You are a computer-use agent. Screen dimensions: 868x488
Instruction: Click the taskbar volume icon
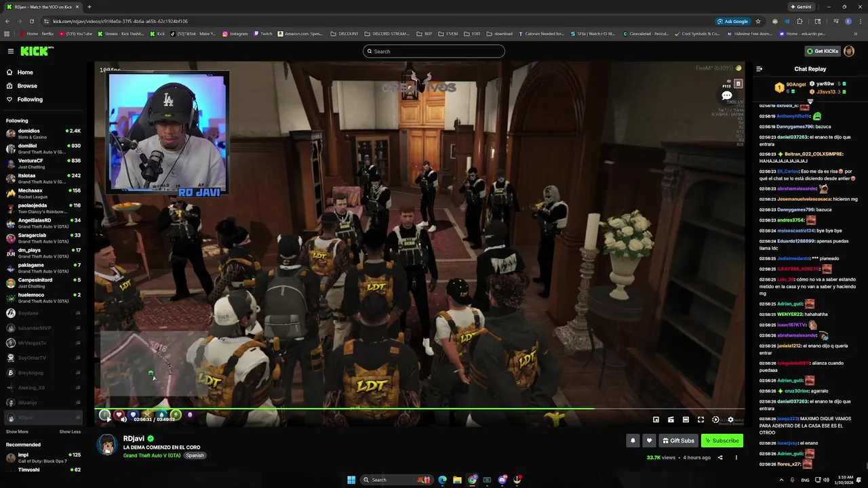coord(826,480)
